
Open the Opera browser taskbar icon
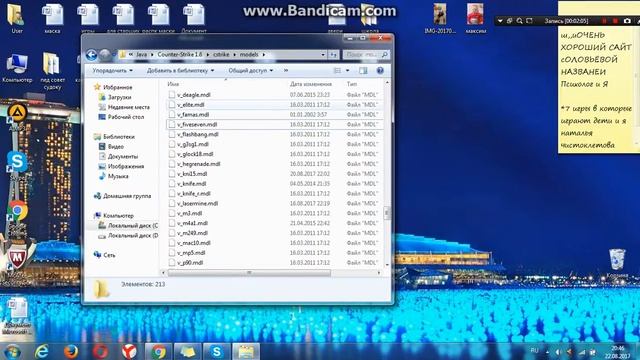tap(100, 351)
